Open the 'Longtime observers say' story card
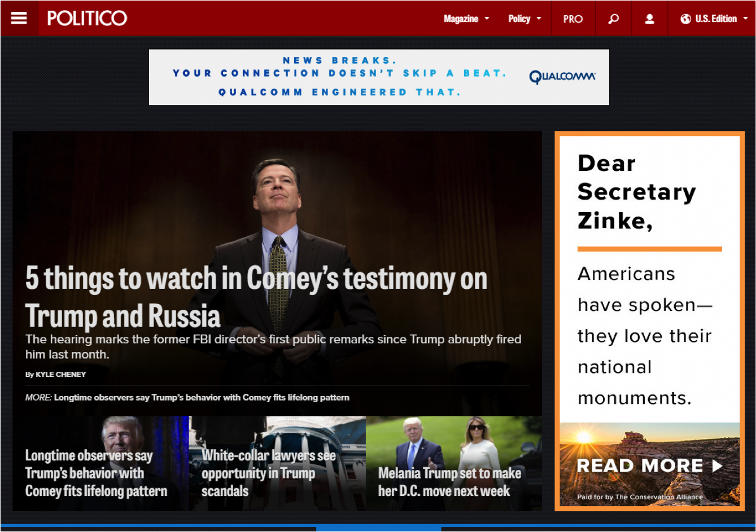756x532 pixels. pyautogui.click(x=100, y=464)
